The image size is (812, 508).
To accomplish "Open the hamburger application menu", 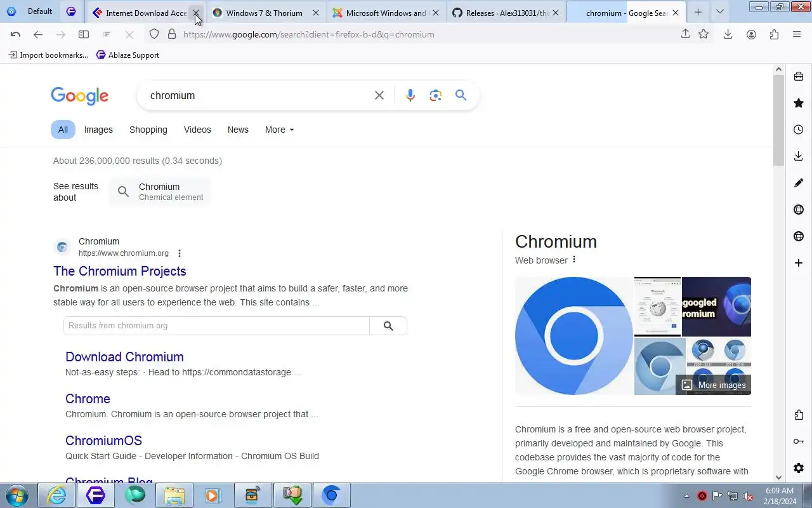I will click(797, 34).
